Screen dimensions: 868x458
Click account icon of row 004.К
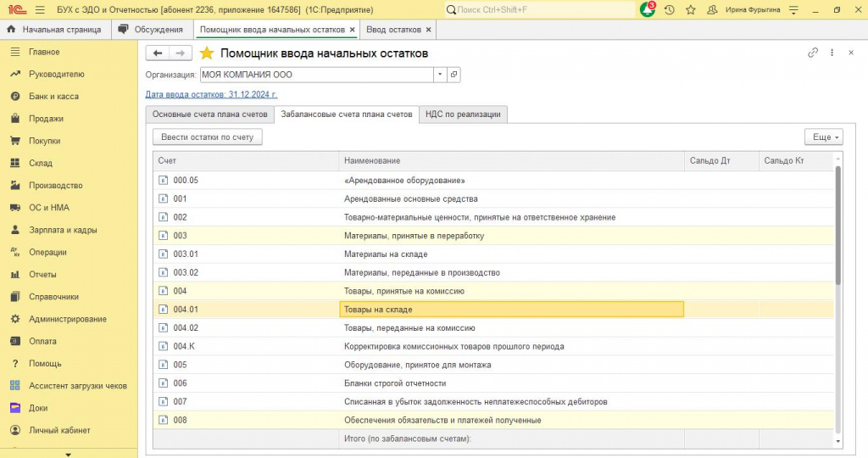pyautogui.click(x=163, y=346)
